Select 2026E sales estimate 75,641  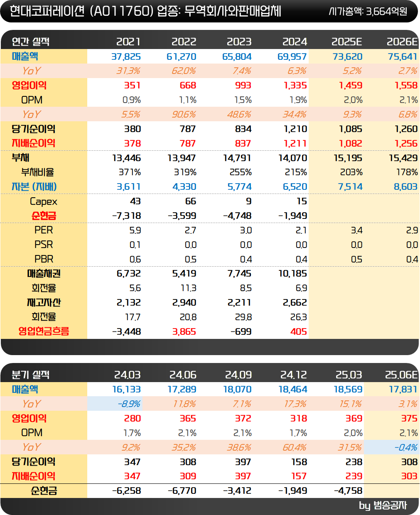[403, 56]
